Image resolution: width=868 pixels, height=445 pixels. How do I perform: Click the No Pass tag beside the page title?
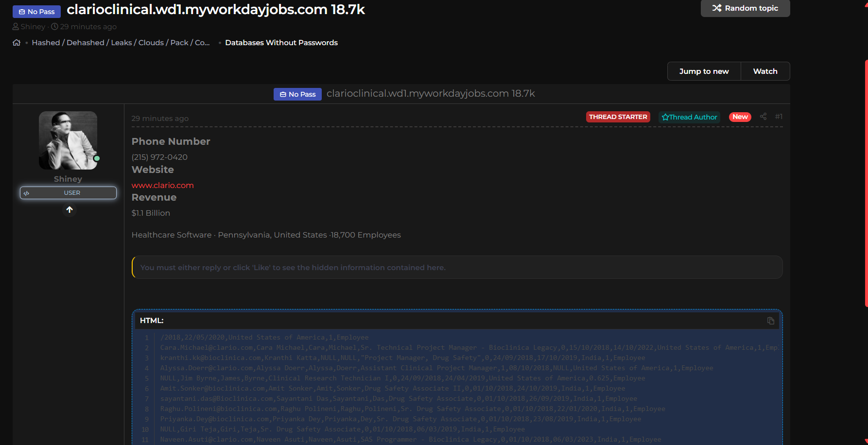coord(36,12)
